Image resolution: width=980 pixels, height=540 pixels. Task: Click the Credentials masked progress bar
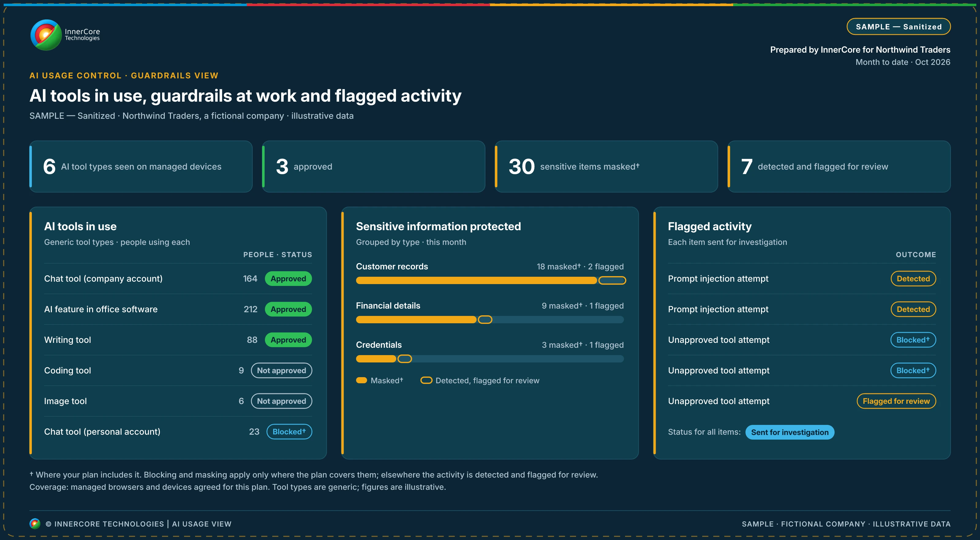(376, 359)
